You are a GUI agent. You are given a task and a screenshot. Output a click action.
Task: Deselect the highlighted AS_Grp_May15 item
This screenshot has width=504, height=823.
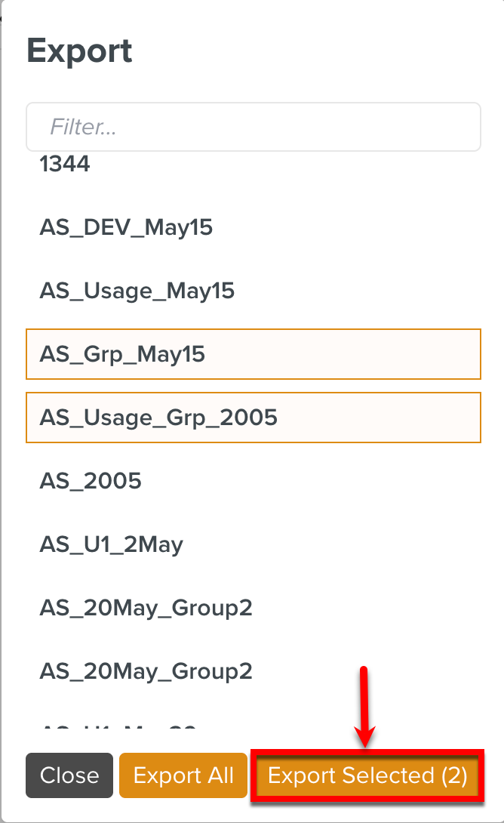tap(253, 354)
